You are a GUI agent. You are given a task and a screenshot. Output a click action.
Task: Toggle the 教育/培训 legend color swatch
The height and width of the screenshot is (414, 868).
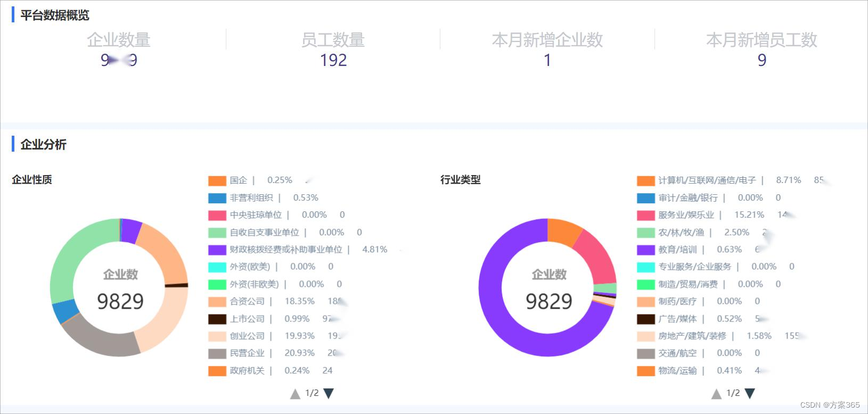coord(646,250)
